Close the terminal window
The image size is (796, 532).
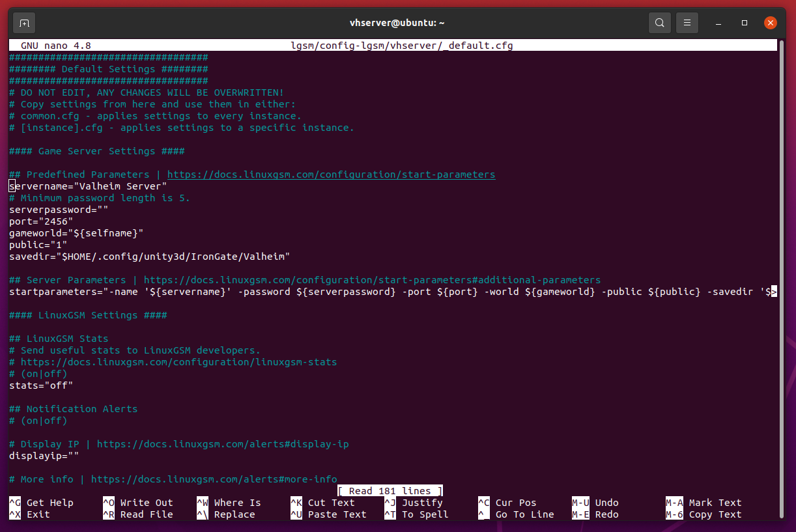771,23
